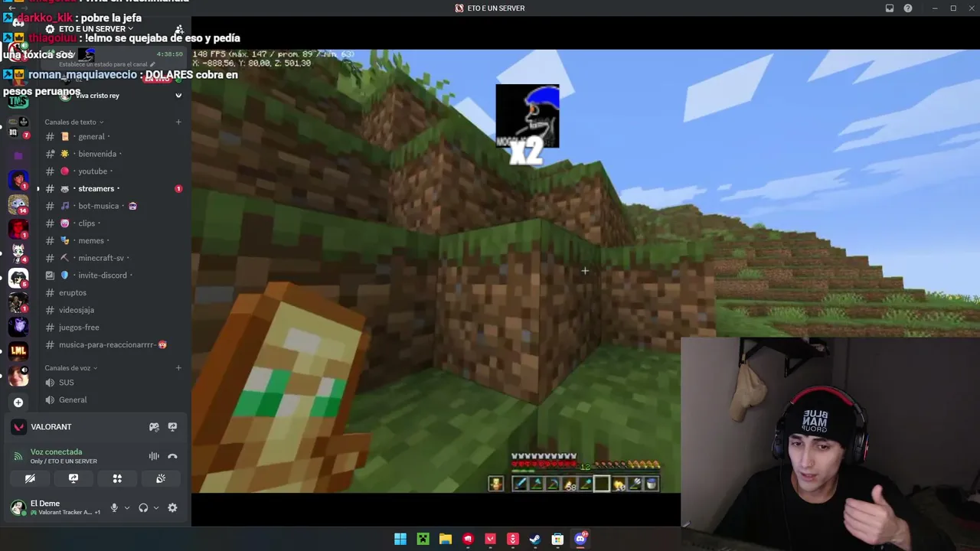The image size is (980, 551).
Task: Open Minecraft from the taskbar
Action: click(x=423, y=540)
